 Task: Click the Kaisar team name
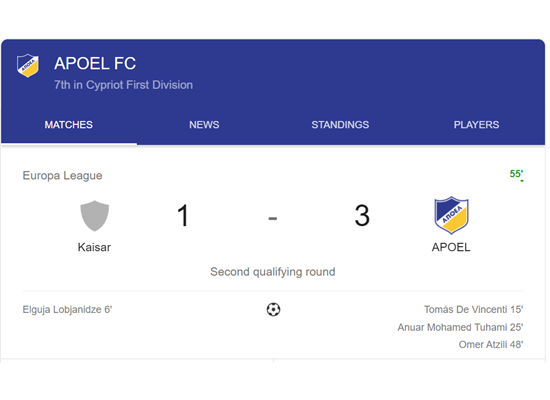click(94, 247)
